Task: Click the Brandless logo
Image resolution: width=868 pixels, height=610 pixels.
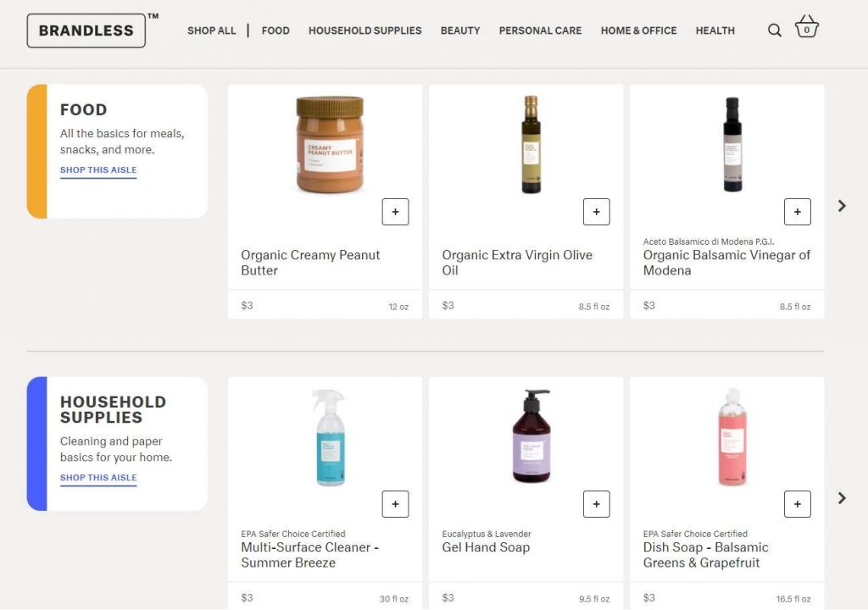Action: [x=86, y=30]
